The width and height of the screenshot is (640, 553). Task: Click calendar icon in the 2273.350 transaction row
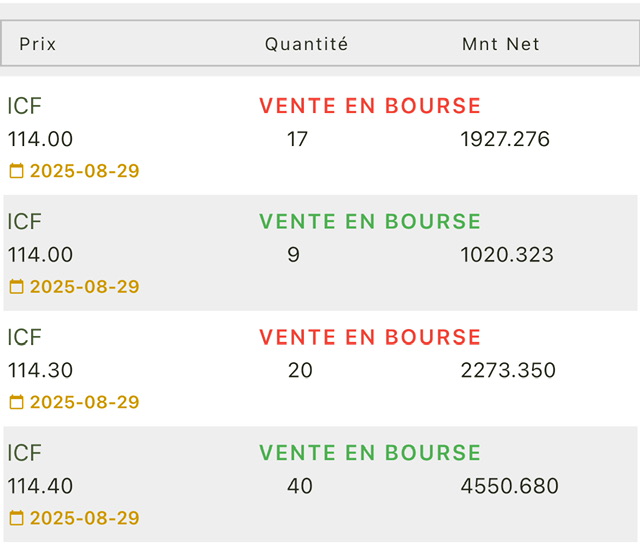point(16,402)
